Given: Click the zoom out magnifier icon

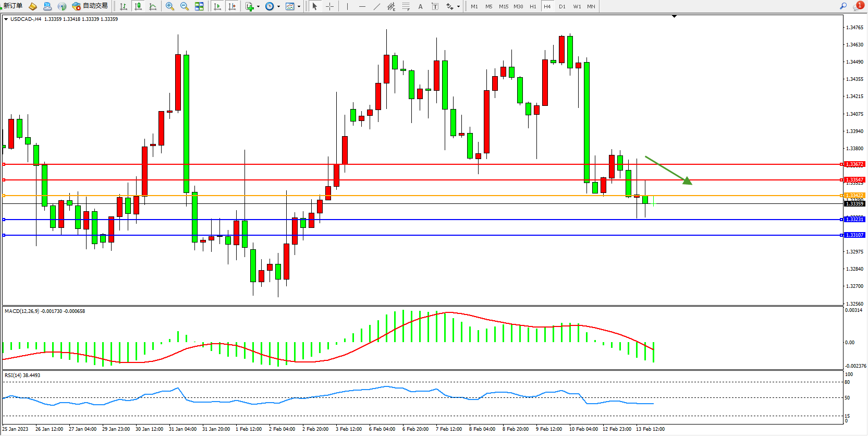Looking at the screenshot, I should 184,6.
